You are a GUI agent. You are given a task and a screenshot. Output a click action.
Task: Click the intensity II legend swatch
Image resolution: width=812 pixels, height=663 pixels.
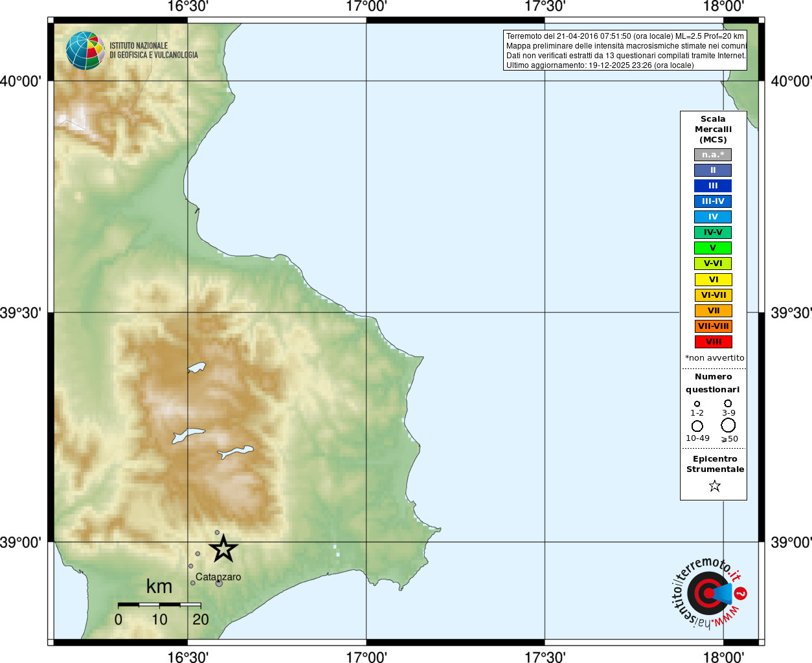[x=713, y=170]
